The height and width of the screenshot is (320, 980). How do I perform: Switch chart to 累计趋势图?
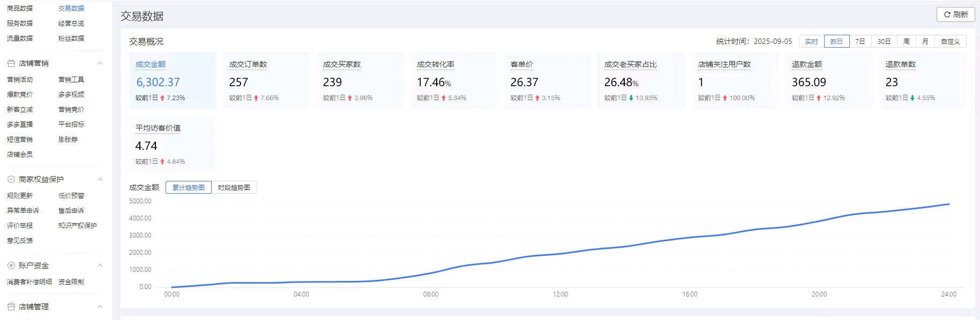pyautogui.click(x=189, y=187)
